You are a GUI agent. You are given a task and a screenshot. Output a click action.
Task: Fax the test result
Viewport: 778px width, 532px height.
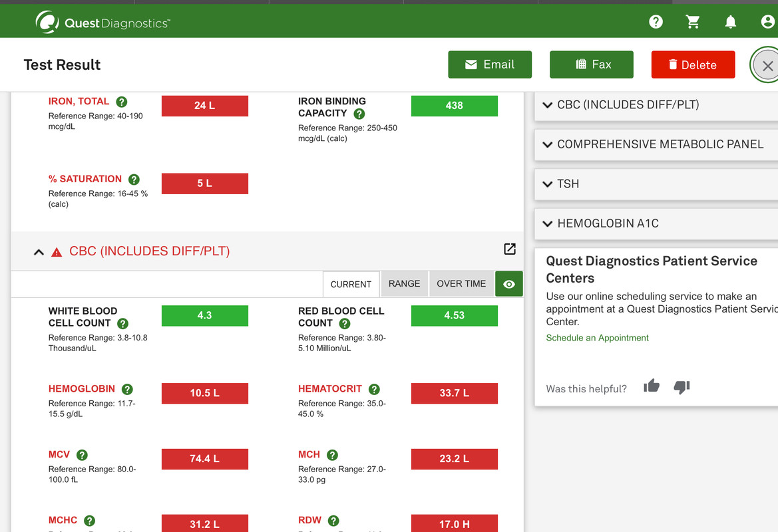(592, 65)
